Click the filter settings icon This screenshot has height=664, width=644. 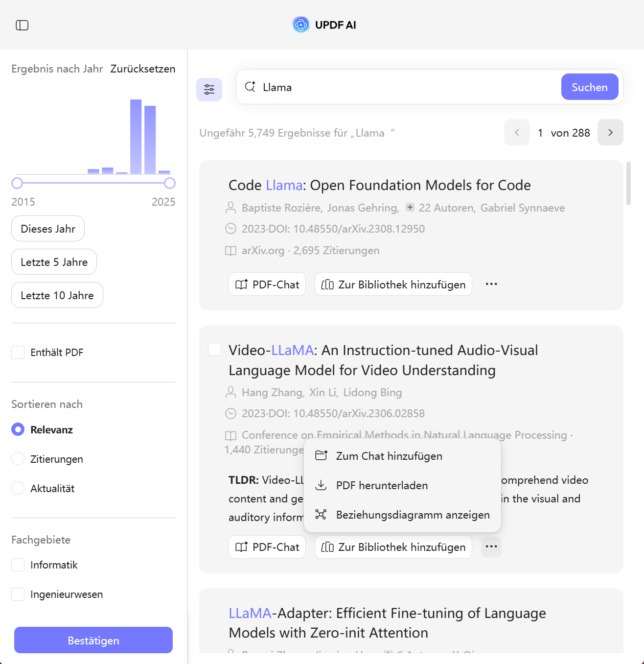pyautogui.click(x=209, y=90)
